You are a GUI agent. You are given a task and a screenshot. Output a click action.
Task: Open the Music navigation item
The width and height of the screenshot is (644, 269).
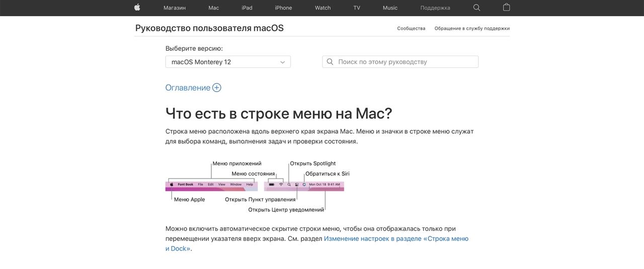click(390, 8)
